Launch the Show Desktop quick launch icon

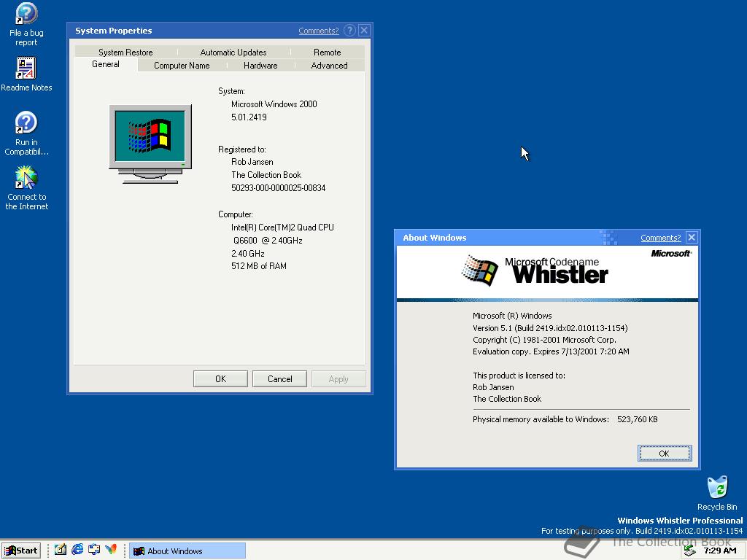pyautogui.click(x=60, y=550)
